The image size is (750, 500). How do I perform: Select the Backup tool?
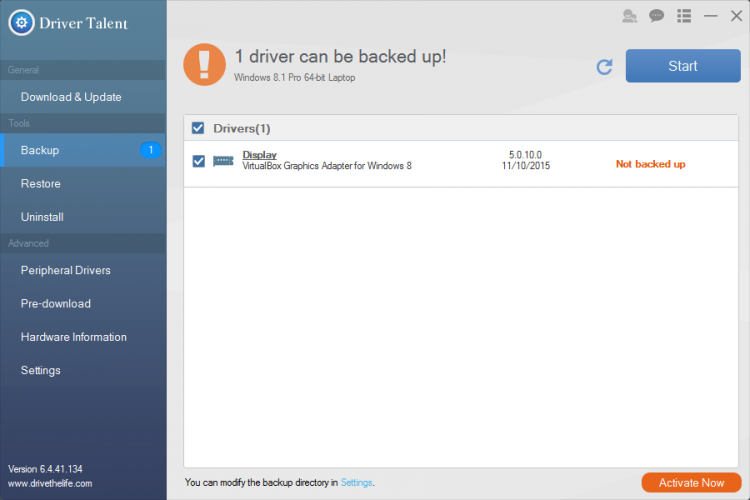click(x=83, y=150)
